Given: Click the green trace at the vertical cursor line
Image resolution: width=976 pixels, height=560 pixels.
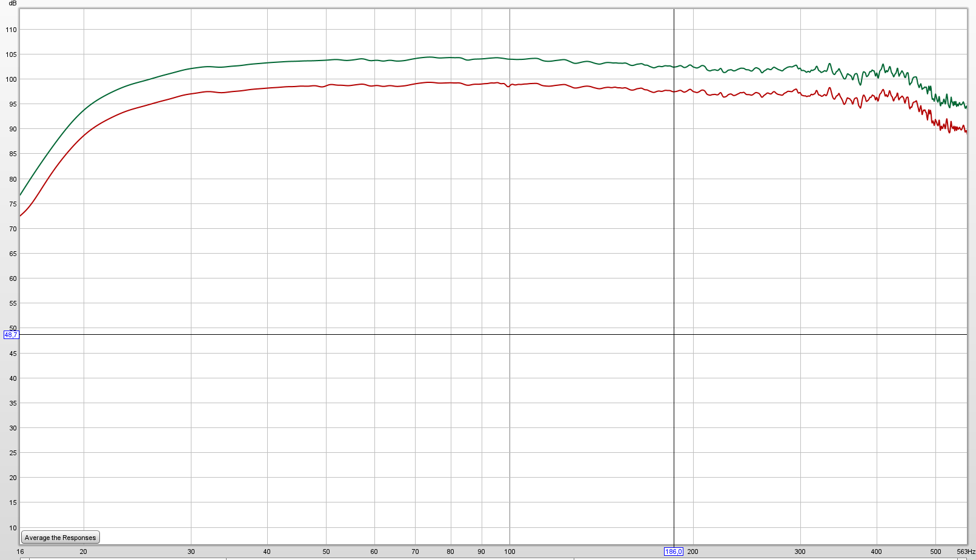Looking at the screenshot, I should click(674, 67).
